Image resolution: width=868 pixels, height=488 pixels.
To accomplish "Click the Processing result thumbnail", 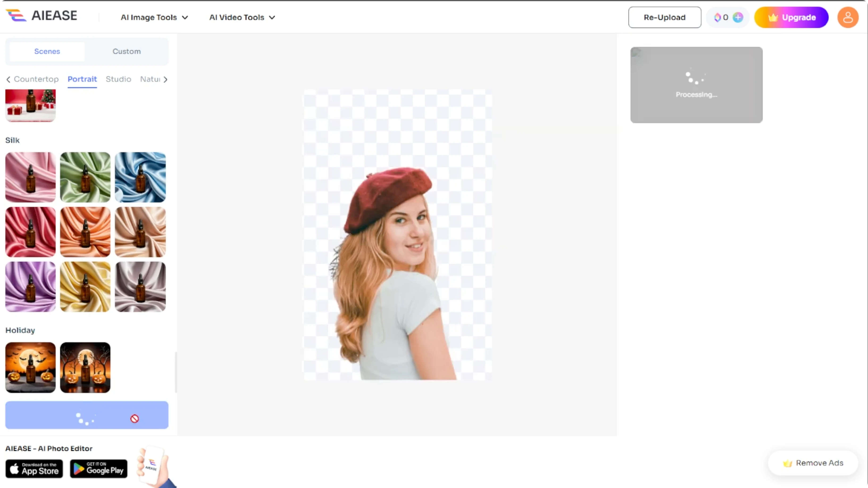I will click(x=696, y=85).
